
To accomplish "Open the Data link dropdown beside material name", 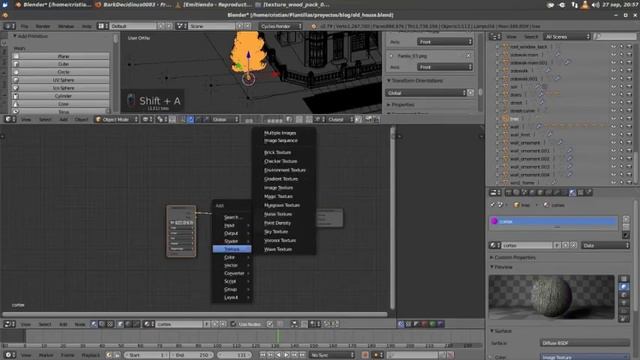I will point(606,245).
